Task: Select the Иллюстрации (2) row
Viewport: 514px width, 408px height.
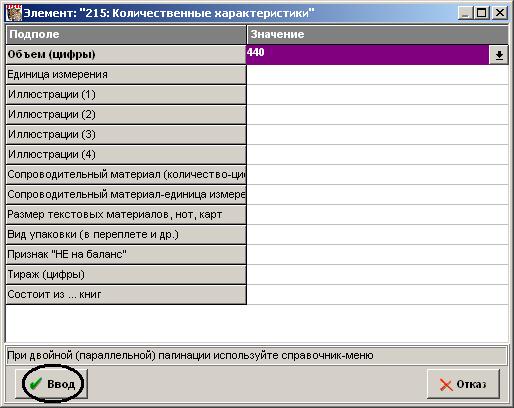Action: click(126, 115)
